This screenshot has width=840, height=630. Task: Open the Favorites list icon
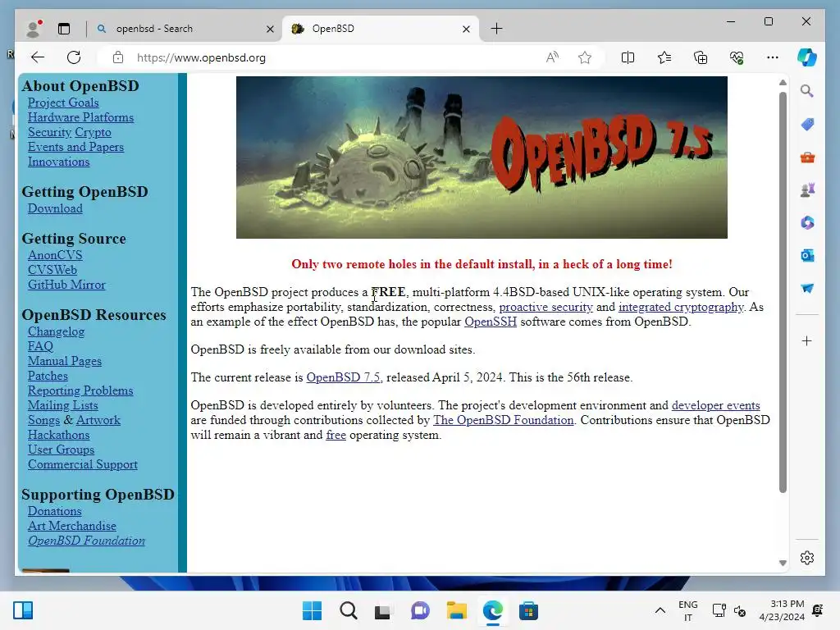pos(664,57)
